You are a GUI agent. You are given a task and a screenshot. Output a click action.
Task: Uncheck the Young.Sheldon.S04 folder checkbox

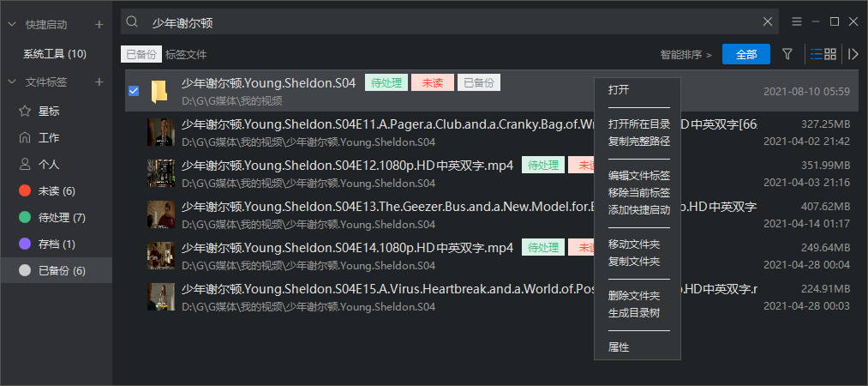134,91
